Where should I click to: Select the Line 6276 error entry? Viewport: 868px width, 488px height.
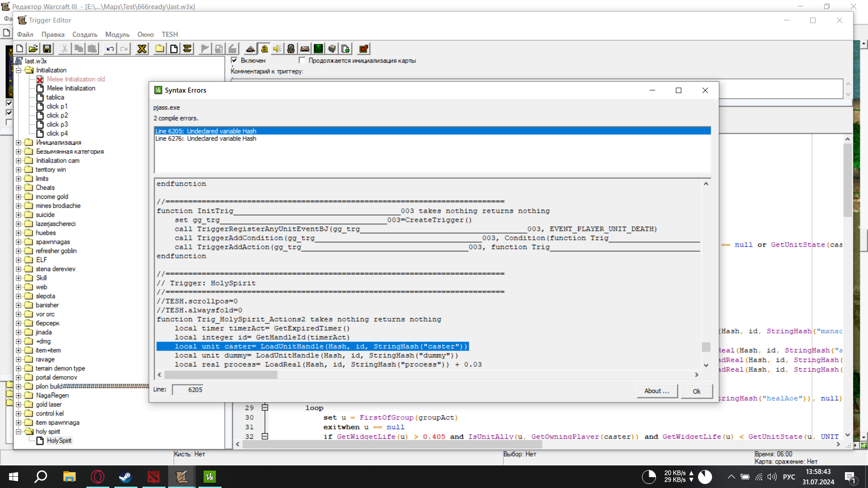point(206,139)
